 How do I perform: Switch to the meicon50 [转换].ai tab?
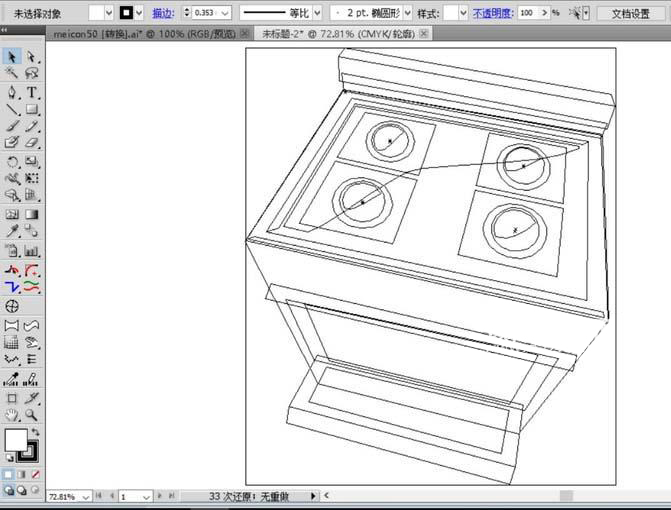145,34
